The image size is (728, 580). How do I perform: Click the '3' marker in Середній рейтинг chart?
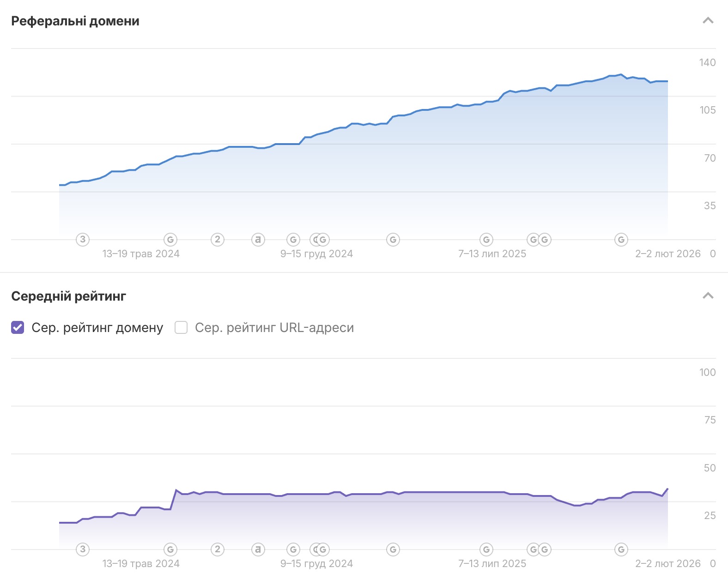83,549
